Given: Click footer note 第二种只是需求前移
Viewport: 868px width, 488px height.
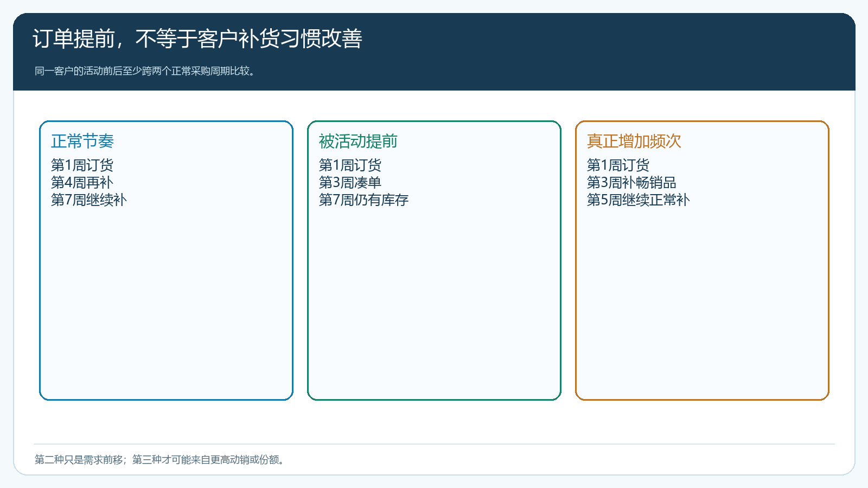Looking at the screenshot, I should (79, 460).
